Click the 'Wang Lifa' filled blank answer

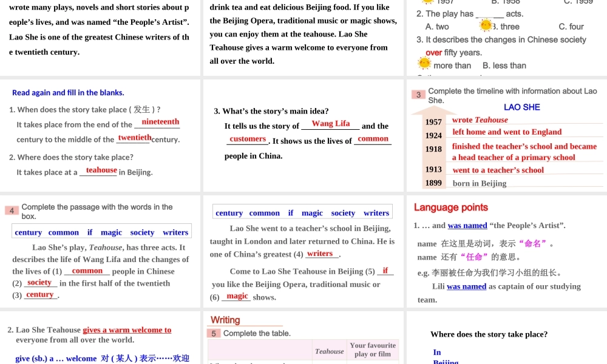(x=330, y=124)
